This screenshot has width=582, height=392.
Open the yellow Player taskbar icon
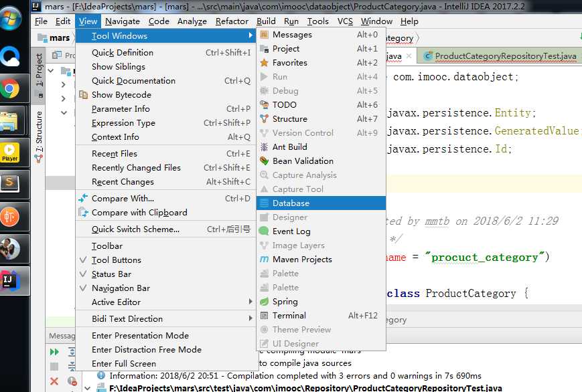[x=10, y=153]
